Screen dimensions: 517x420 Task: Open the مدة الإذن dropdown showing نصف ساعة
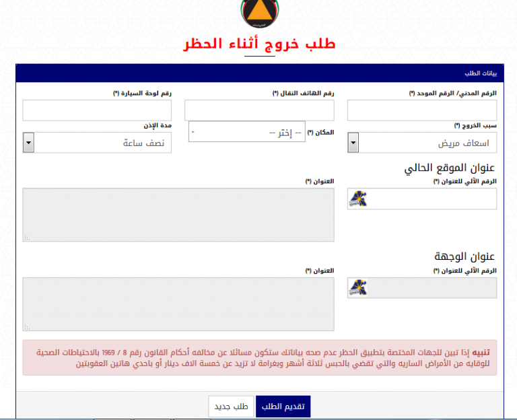click(97, 143)
